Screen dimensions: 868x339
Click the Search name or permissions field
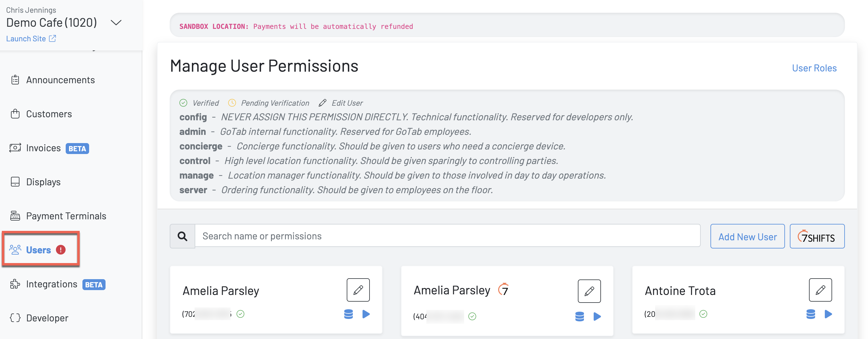tap(447, 236)
